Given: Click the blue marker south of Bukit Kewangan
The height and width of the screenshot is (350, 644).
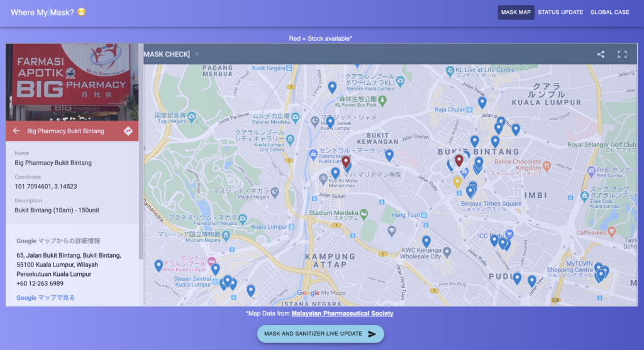Looking at the screenshot, I should [389, 155].
